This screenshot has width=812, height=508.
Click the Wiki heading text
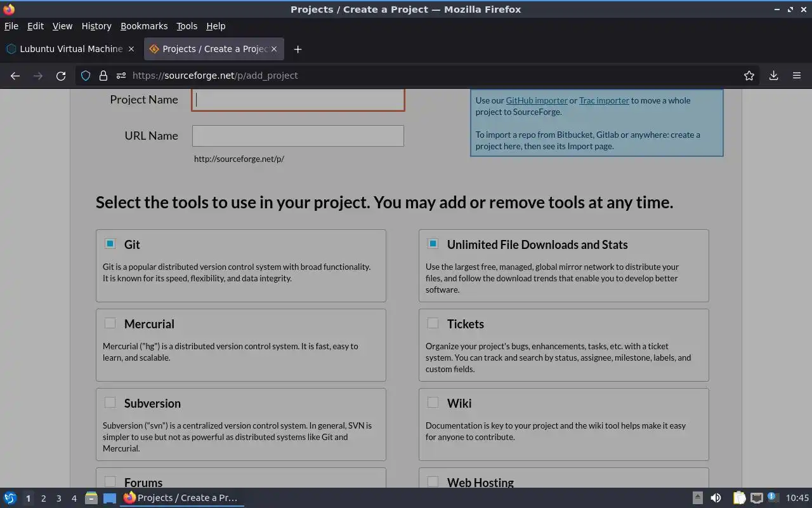(x=459, y=403)
